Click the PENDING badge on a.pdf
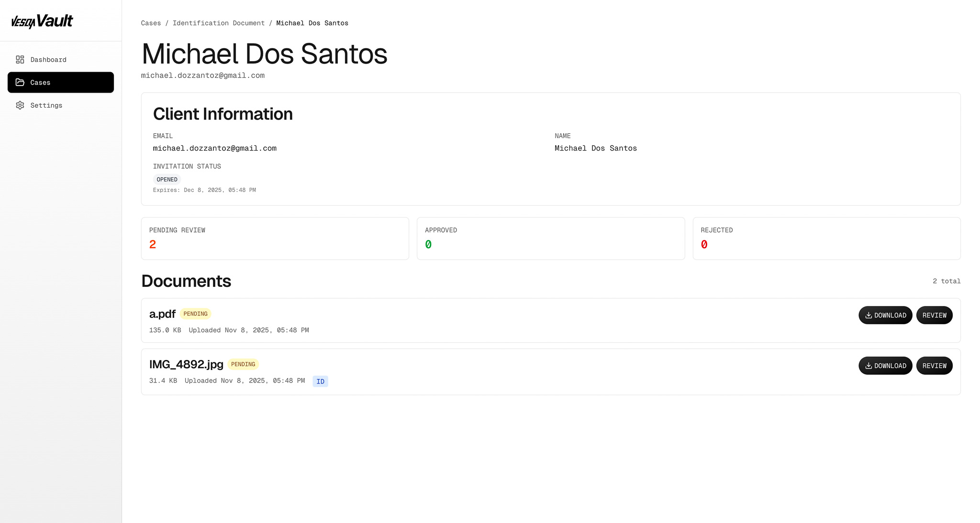Viewport: 980px width, 523px height. point(195,314)
